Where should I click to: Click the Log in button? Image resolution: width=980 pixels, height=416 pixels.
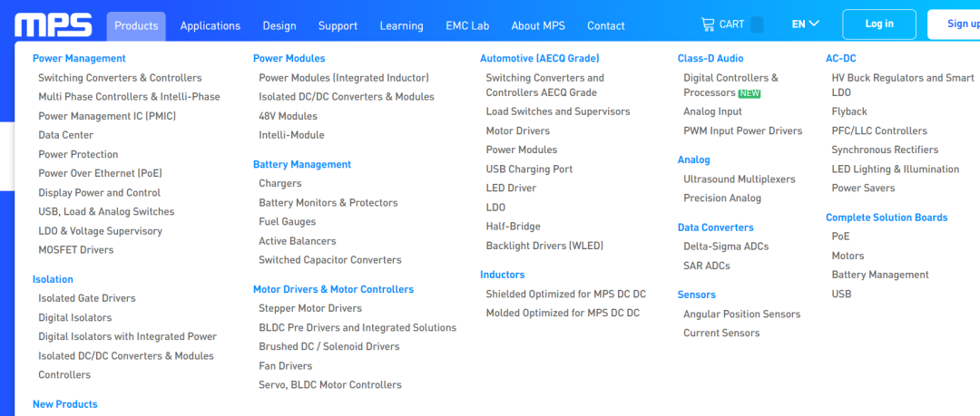878,24
